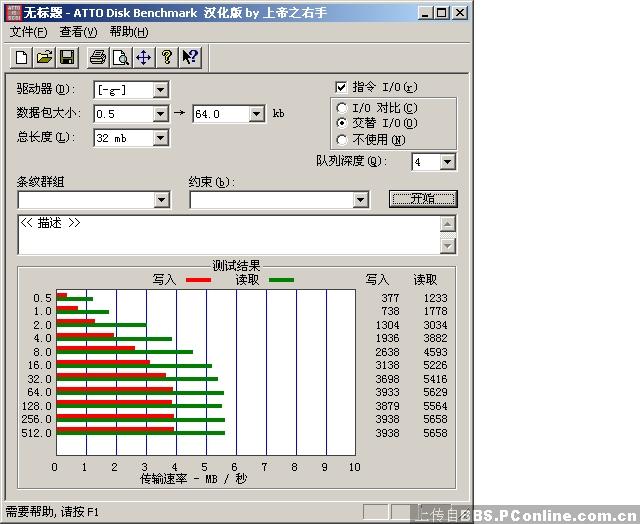Expand the ending packet size 64.0 dropdown
Viewport: 640px width, 524px height.
point(256,114)
